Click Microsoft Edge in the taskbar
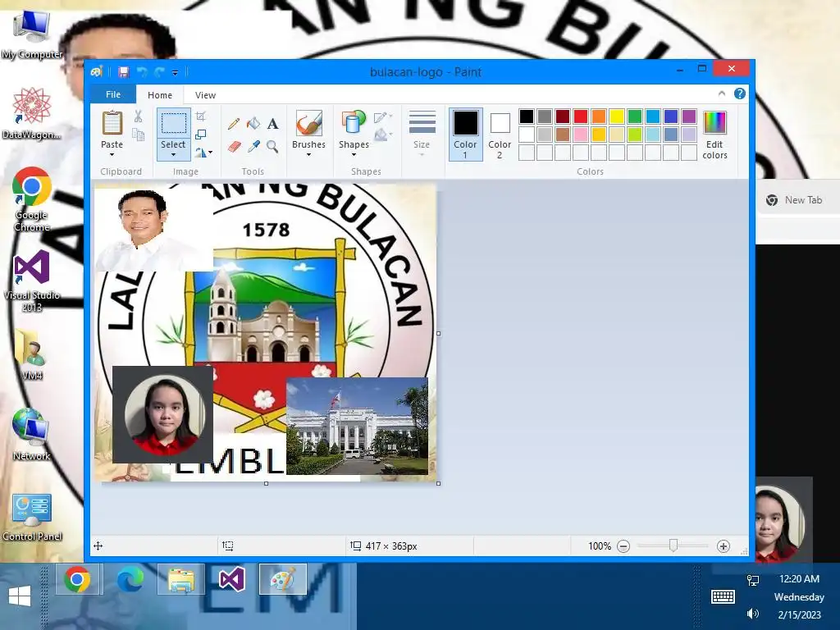This screenshot has height=630, width=840. 130,579
